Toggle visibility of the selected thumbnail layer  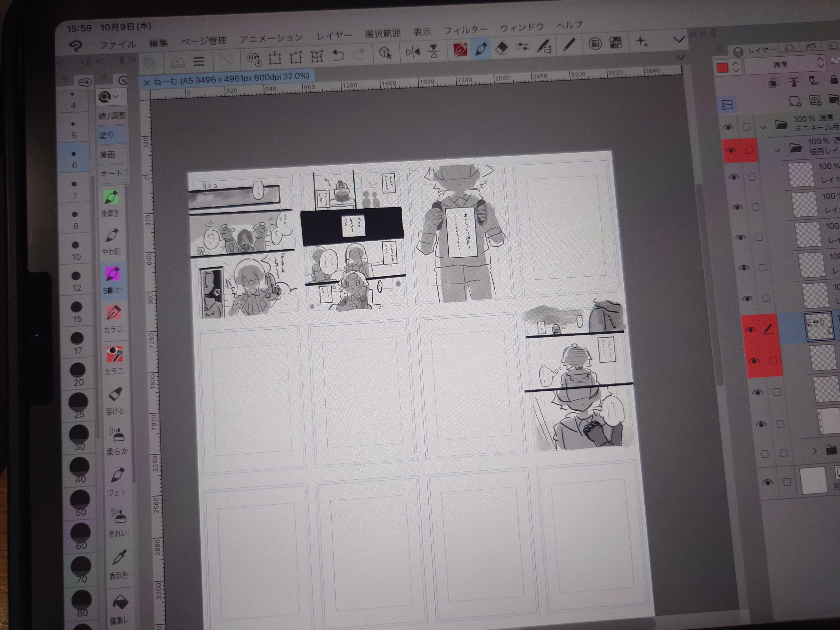click(750, 329)
